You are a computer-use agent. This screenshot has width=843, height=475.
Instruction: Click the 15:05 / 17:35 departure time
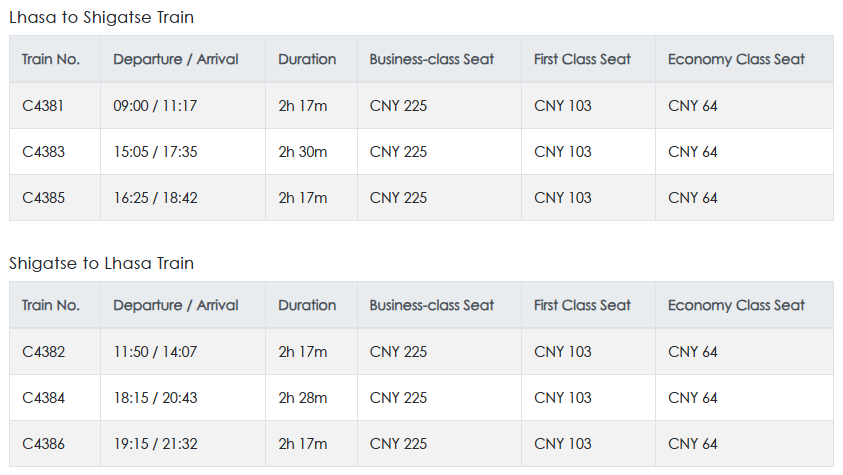155,152
